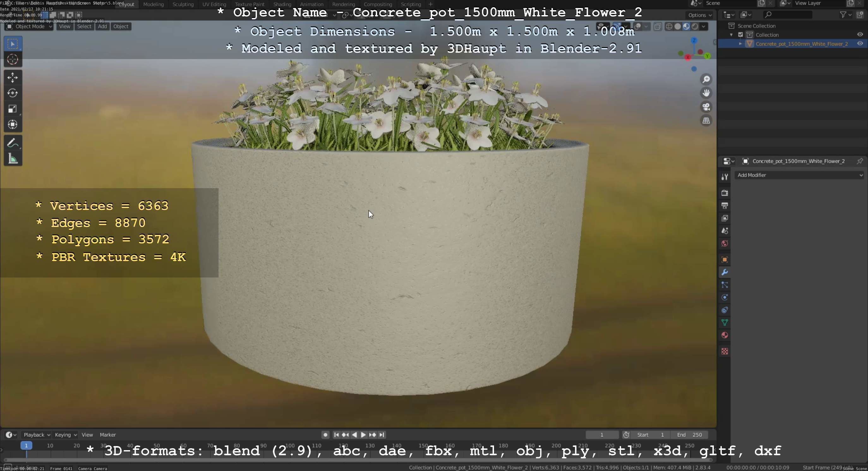
Task: Open the Object Data mesh tab
Action: pyautogui.click(x=725, y=323)
